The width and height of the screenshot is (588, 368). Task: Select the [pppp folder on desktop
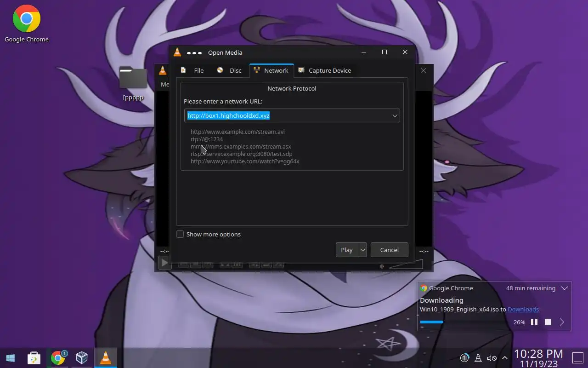point(133,83)
